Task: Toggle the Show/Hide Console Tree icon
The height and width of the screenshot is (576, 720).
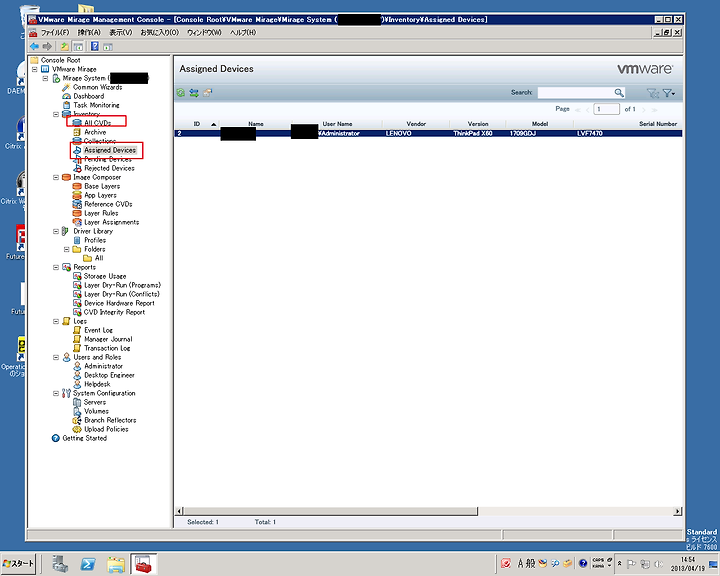Action: click(78, 46)
